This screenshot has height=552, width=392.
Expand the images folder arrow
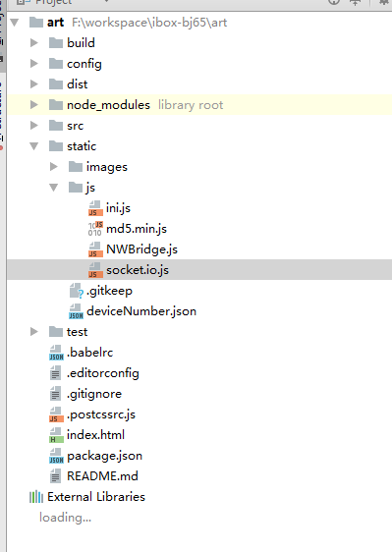[53, 167]
